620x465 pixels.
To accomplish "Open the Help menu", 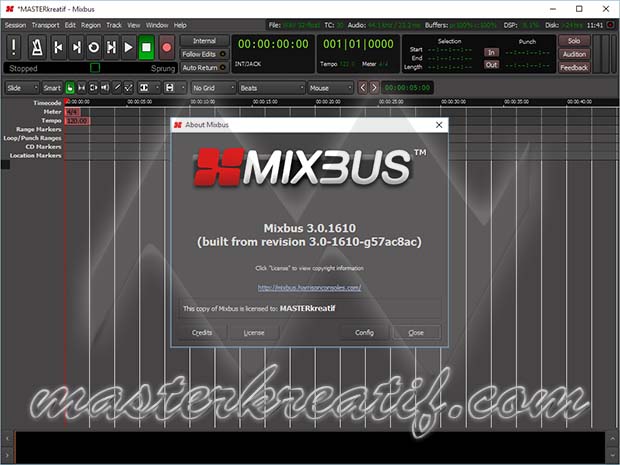I will click(x=180, y=25).
